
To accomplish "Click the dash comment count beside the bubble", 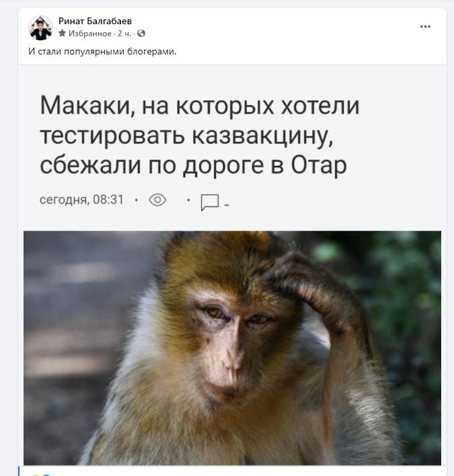I will point(227,206).
